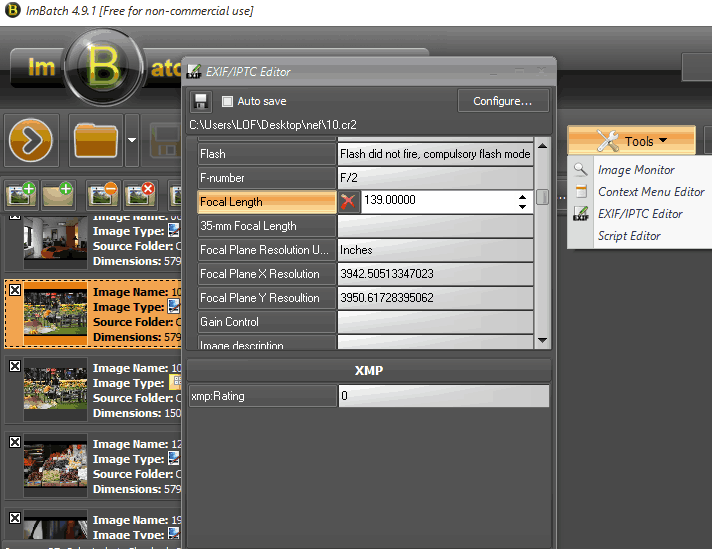Image resolution: width=712 pixels, height=549 pixels.
Task: Increase Focal Length with up spinner arrow
Action: click(x=522, y=197)
